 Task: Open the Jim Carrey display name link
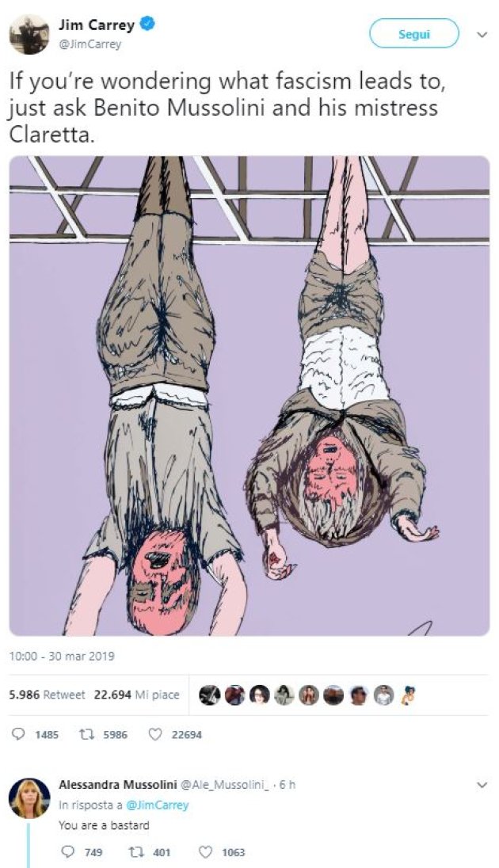(97, 25)
